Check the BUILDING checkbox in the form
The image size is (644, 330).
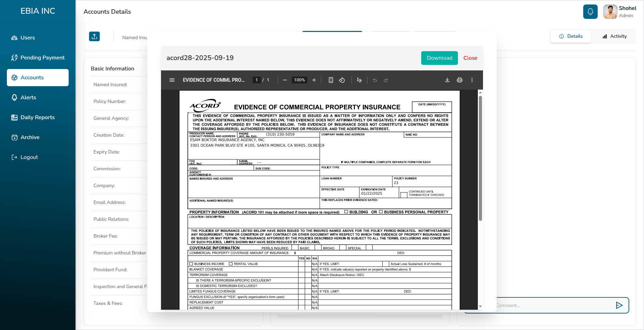pyautogui.click(x=346, y=212)
